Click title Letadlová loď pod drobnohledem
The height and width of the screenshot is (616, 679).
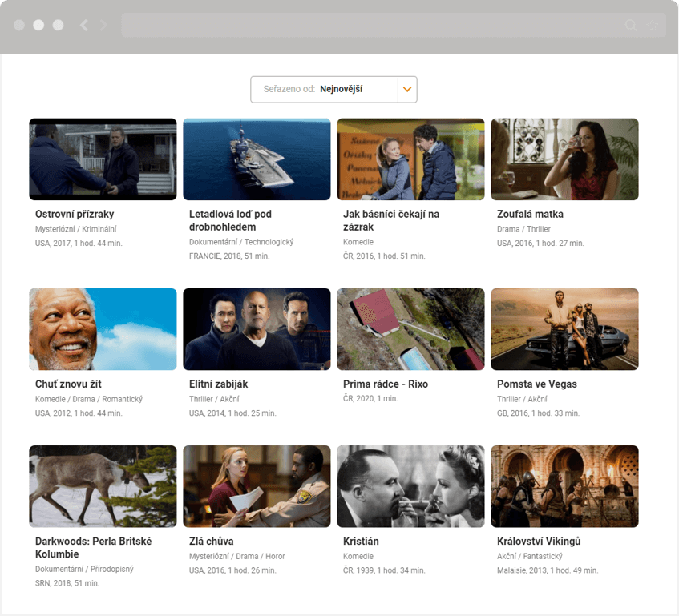click(230, 220)
